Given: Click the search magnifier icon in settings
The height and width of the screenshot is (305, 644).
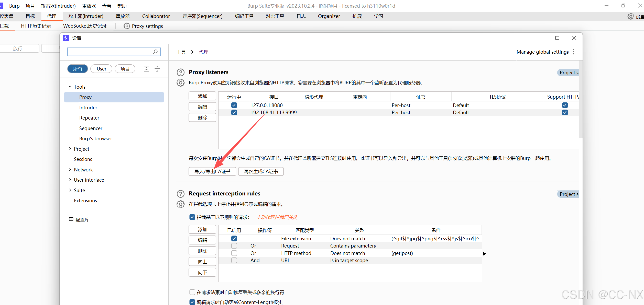Looking at the screenshot, I should click(x=155, y=52).
